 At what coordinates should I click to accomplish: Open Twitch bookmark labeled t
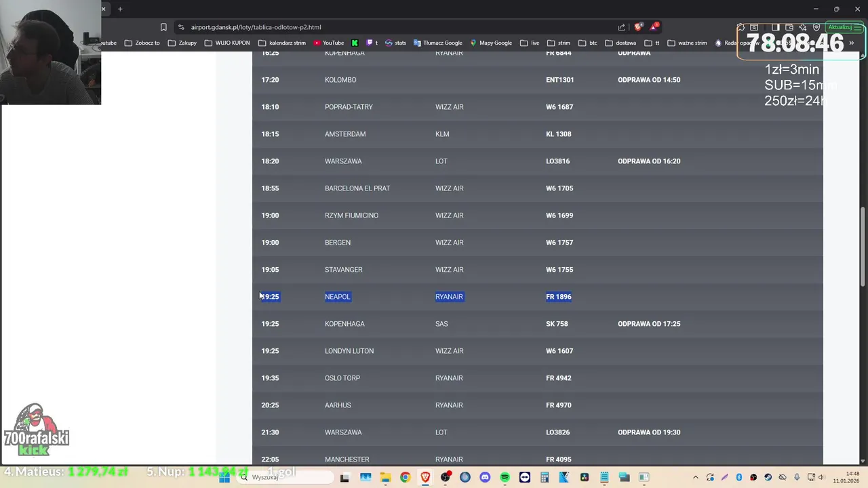pos(372,43)
